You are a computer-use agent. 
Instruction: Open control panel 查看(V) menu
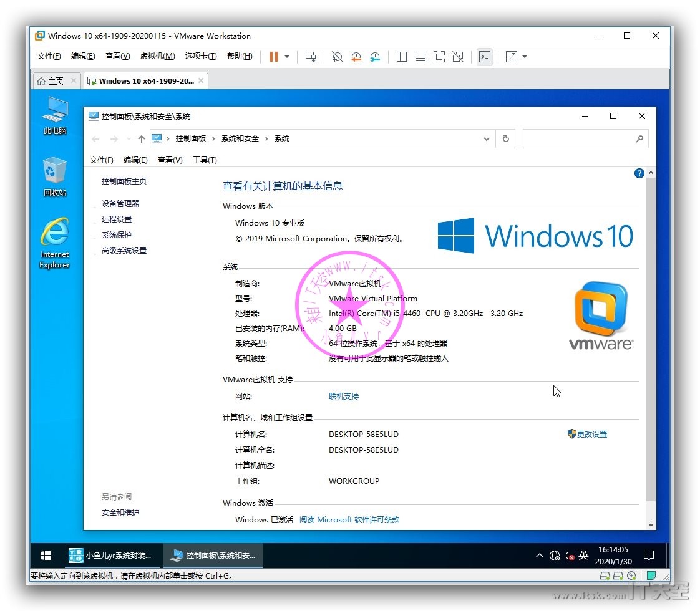pos(170,160)
